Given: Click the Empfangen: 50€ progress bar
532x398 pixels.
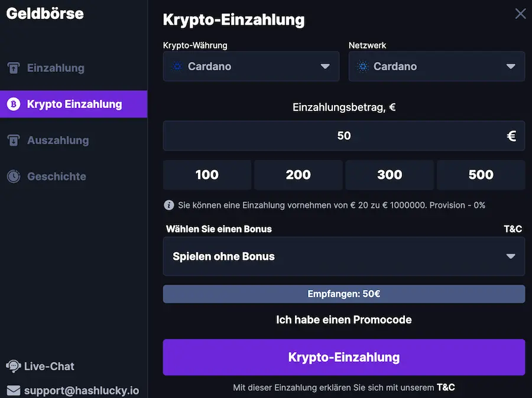Looking at the screenshot, I should 343,293.
